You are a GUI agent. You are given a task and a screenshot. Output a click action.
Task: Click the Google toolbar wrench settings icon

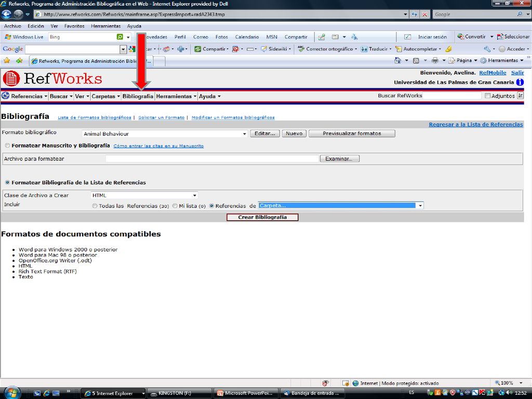click(487, 49)
